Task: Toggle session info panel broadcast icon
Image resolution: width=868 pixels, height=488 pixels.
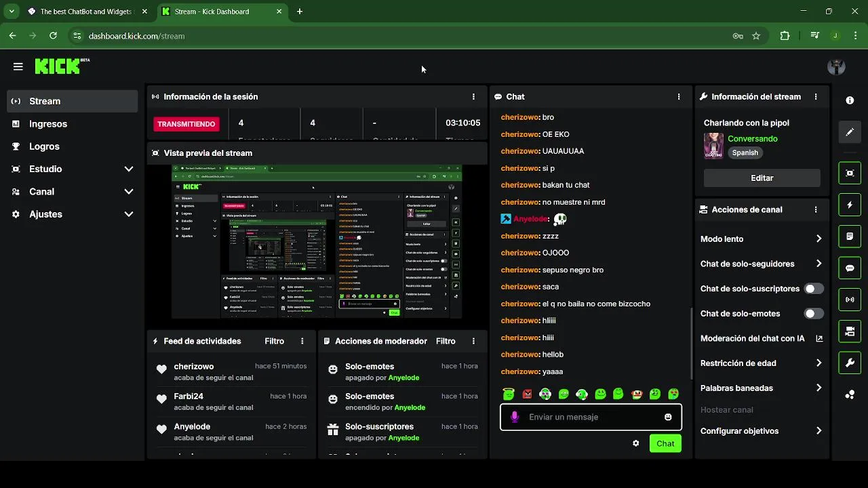Action: tap(850, 300)
